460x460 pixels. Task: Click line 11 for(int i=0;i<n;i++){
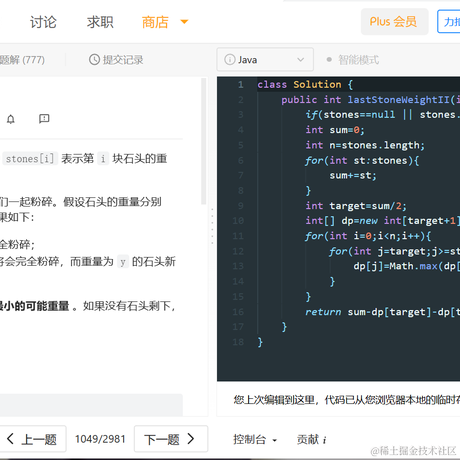pos(368,236)
